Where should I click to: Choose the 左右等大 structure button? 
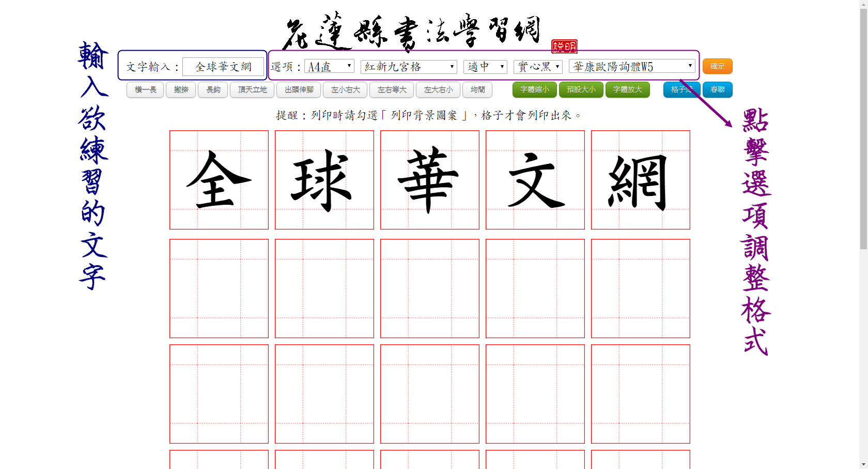(391, 89)
